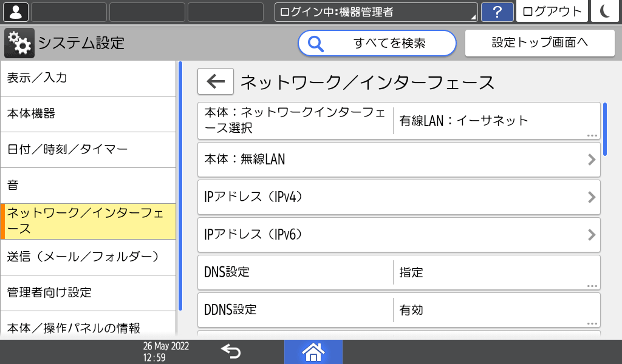
Task: Open IPアドレス（IPv6）settings via its chevron
Action: coord(591,235)
